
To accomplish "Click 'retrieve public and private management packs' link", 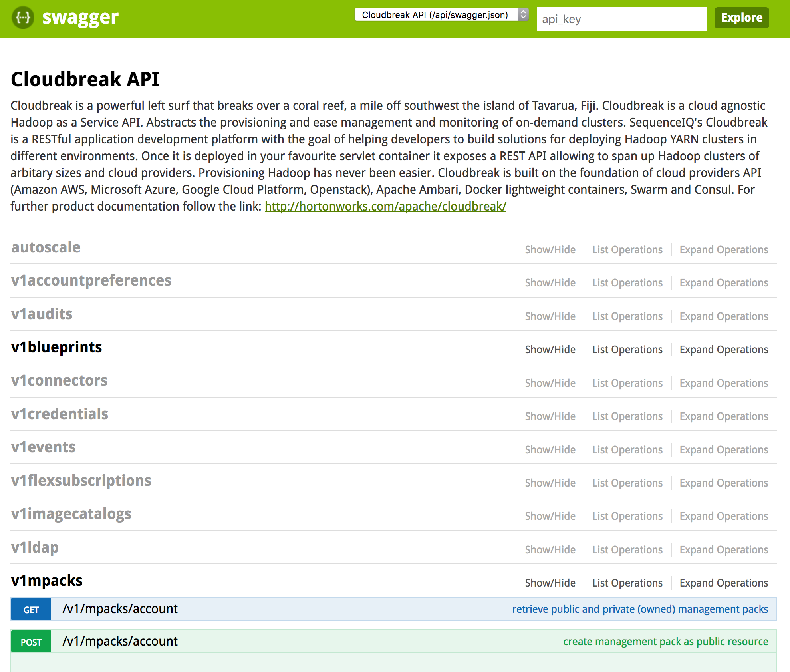I will click(x=640, y=609).
